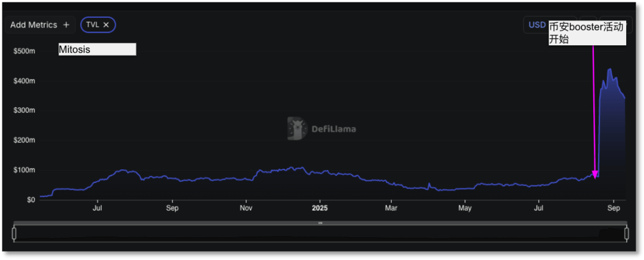644x260 pixels.
Task: Toggle the TVL metric chip
Action: tap(92, 24)
